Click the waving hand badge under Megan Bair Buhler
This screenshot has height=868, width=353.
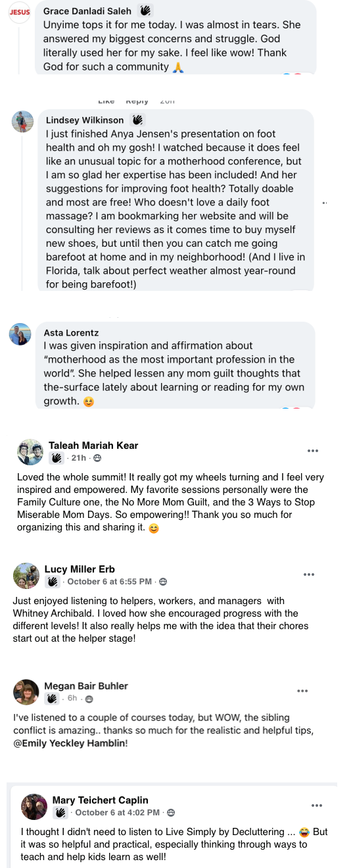(53, 698)
